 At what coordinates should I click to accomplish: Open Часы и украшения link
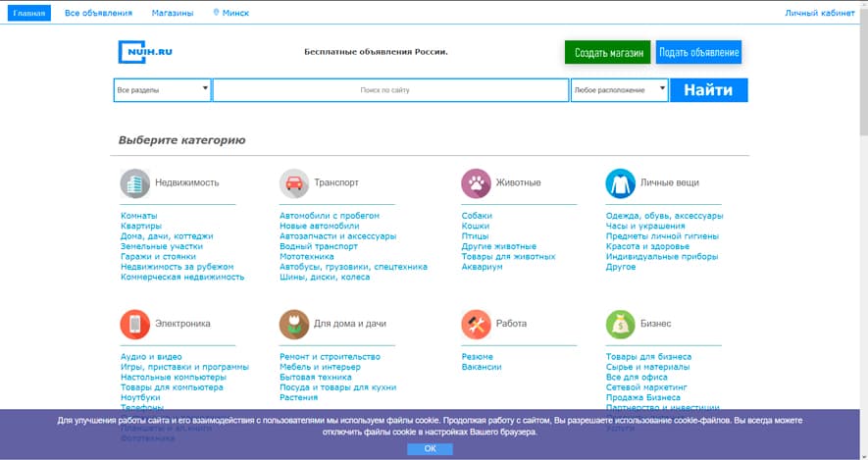click(645, 226)
